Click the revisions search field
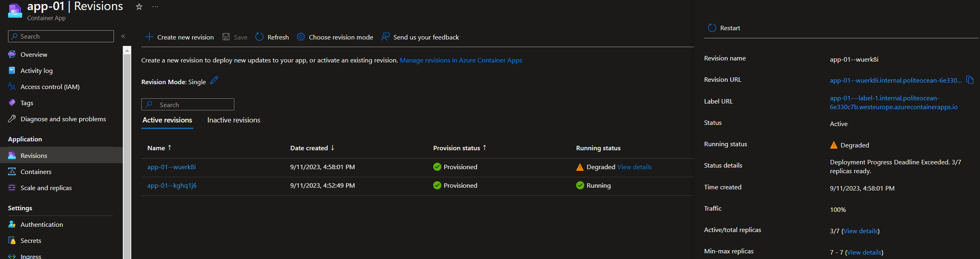980x259 pixels. (188, 105)
